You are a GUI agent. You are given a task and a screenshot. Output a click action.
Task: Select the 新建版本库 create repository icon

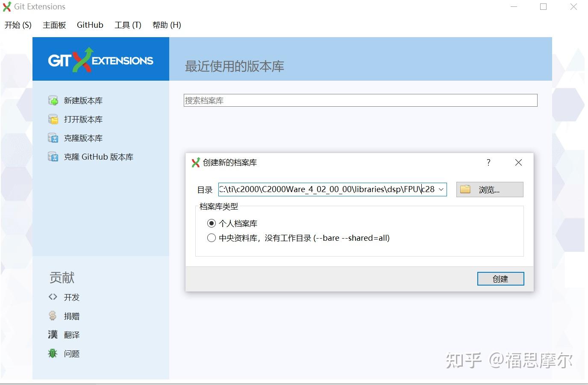coord(53,100)
